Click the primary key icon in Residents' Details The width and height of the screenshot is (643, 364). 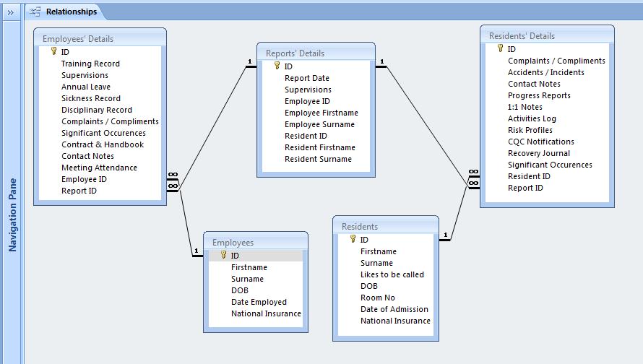[x=500, y=48]
